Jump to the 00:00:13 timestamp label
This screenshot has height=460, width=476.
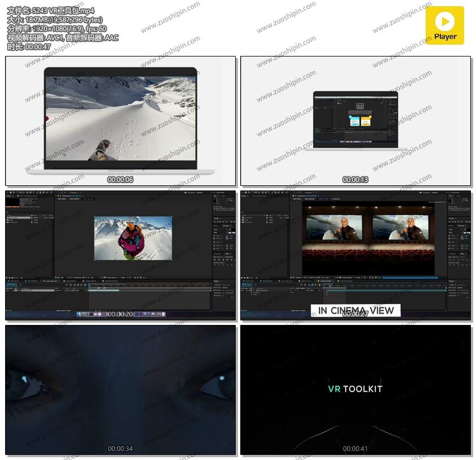(x=355, y=180)
